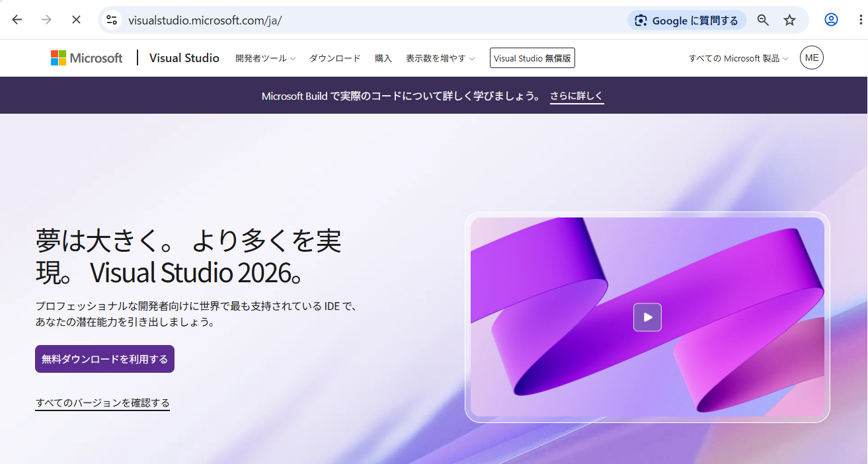Click the Microsoft Build banner text
This screenshot has height=464, width=868.
click(x=402, y=97)
